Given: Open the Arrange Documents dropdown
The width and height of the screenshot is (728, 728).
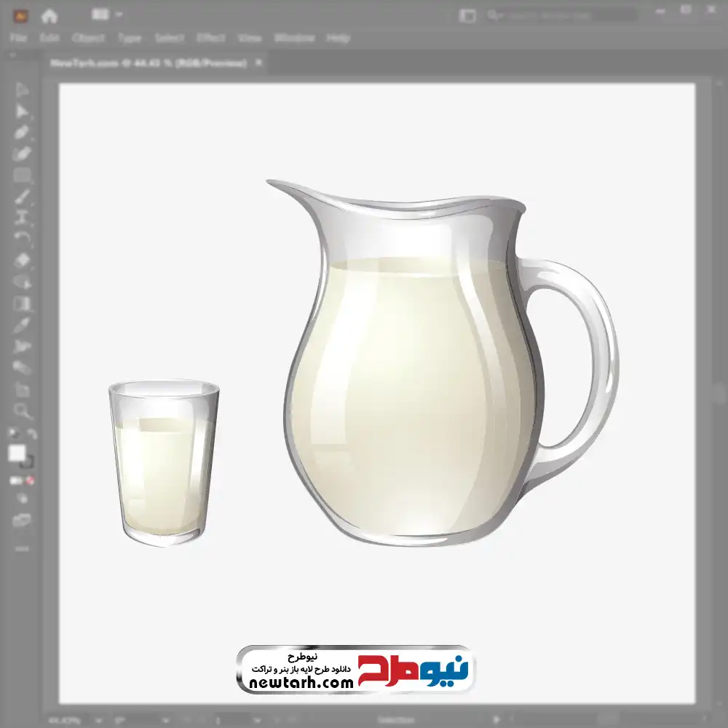Looking at the screenshot, I should [x=108, y=15].
